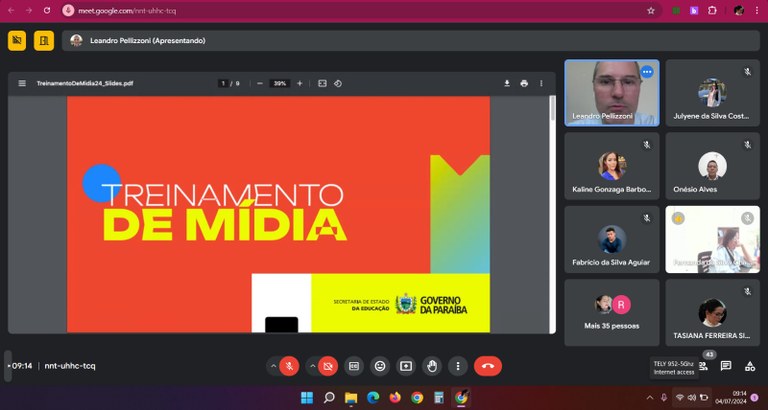Open the chat panel icon

[x=726, y=366]
